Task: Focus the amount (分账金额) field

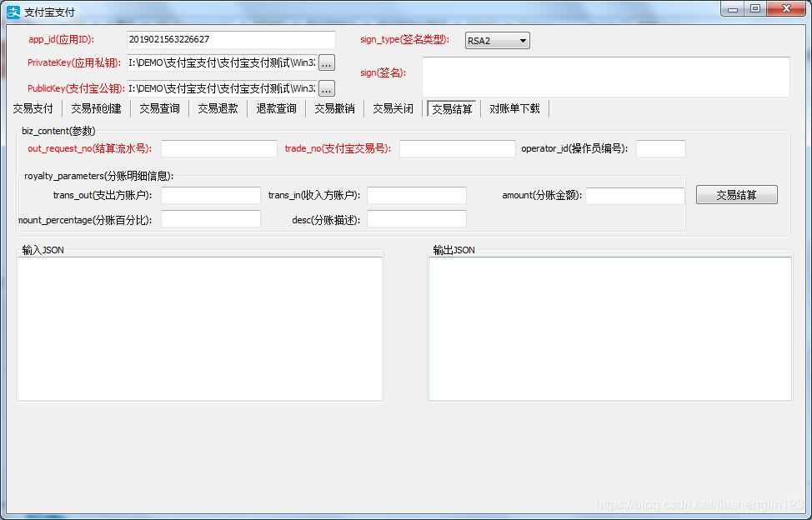Action: tap(635, 196)
